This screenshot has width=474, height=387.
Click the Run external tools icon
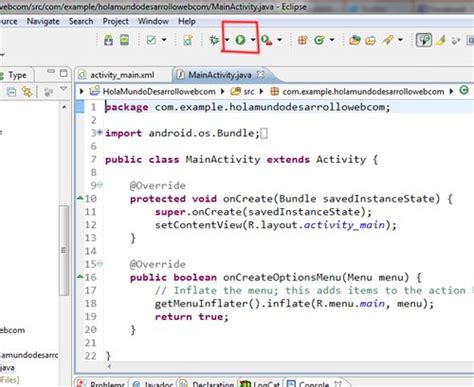[x=267, y=40]
